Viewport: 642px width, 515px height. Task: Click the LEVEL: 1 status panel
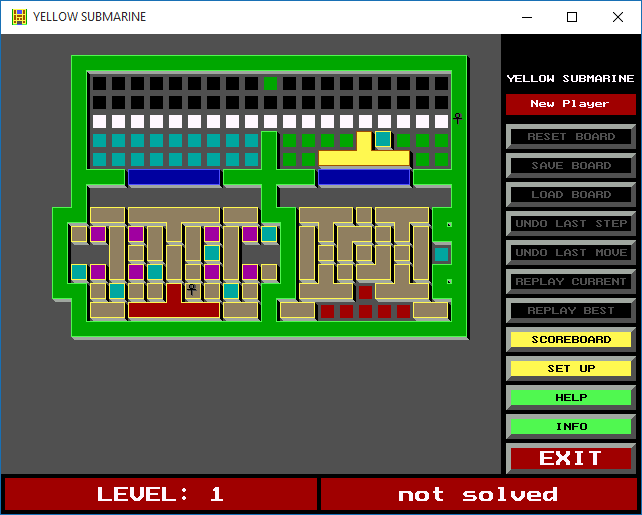(x=161, y=494)
